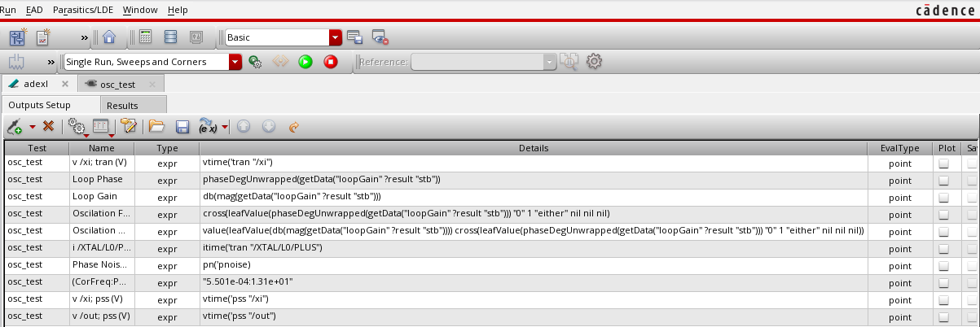Click the move up arrow icon
Viewport: 980px width, 327px height.
(243, 127)
